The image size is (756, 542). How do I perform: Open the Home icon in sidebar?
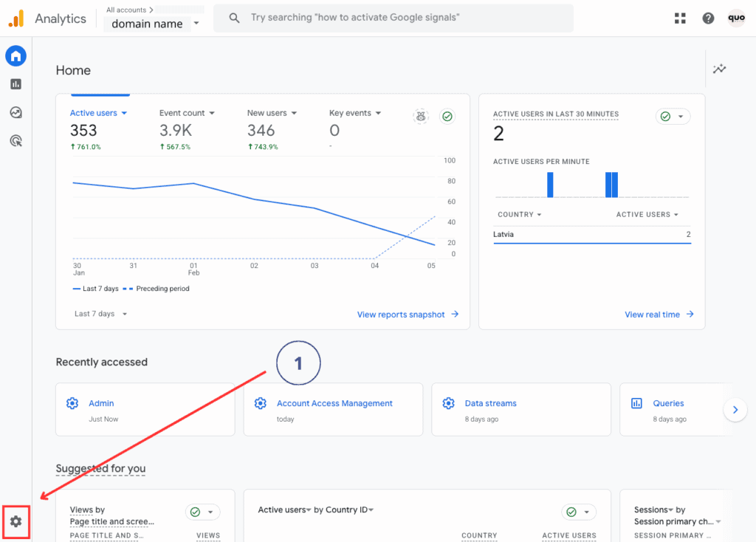tap(16, 56)
